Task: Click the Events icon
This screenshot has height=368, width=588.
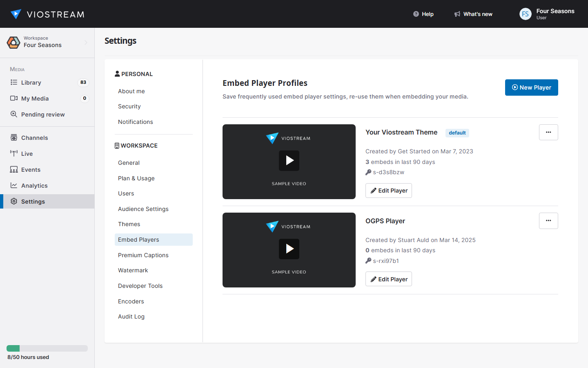Action: pos(14,169)
